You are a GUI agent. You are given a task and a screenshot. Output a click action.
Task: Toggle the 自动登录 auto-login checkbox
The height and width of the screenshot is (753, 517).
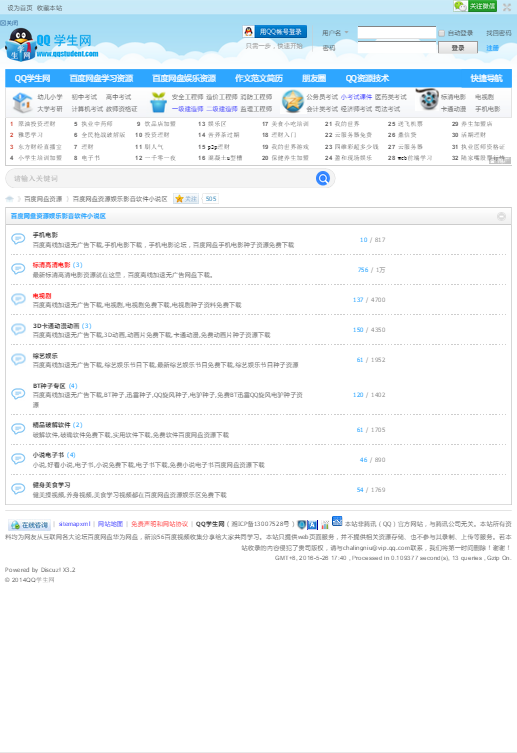click(442, 33)
